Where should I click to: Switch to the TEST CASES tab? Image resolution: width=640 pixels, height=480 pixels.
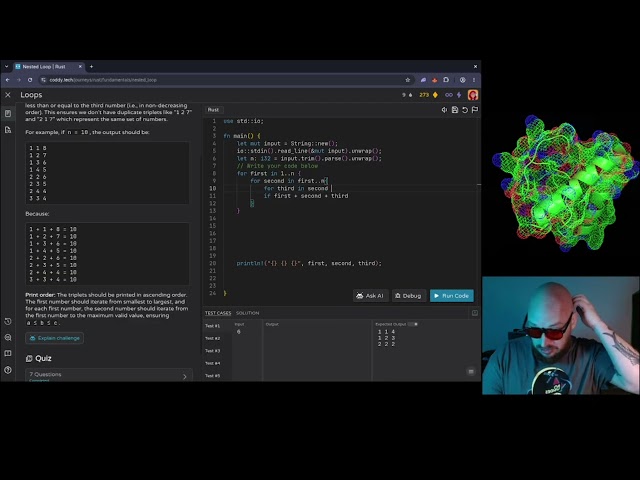[x=218, y=313]
